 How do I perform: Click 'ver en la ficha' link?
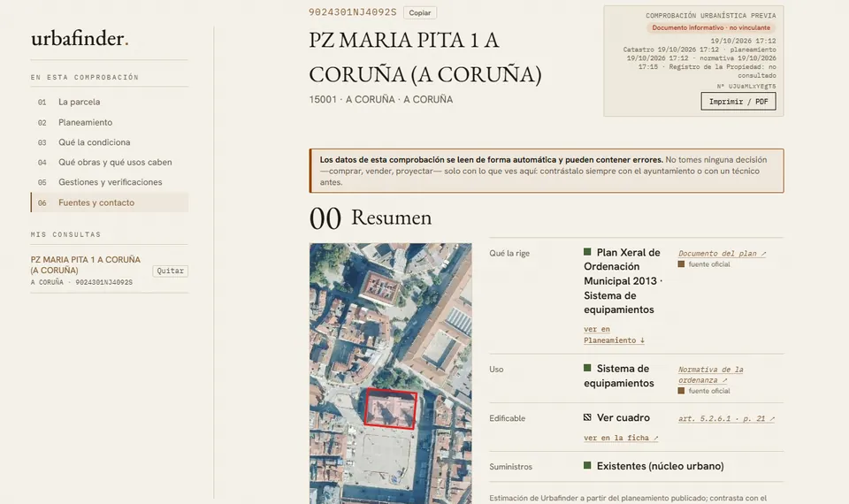621,438
